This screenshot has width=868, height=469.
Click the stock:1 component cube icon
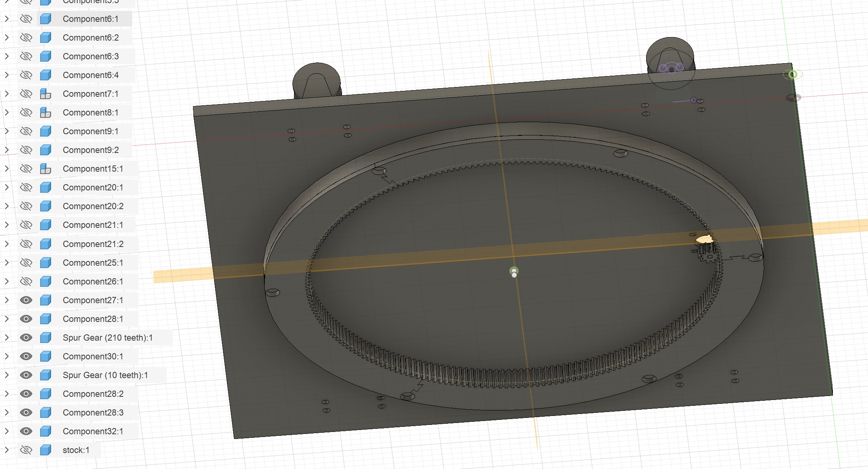click(46, 450)
